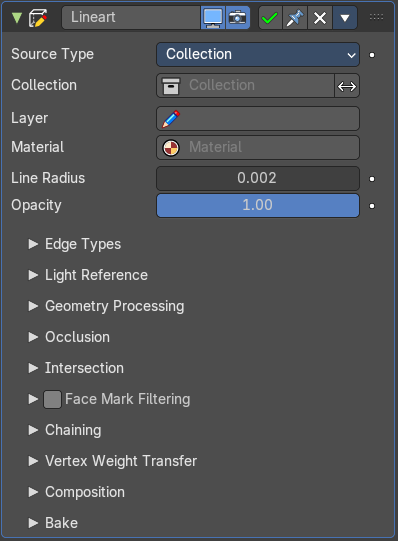Apply the modifier with green checkmark
398x541 pixels.
(x=270, y=18)
